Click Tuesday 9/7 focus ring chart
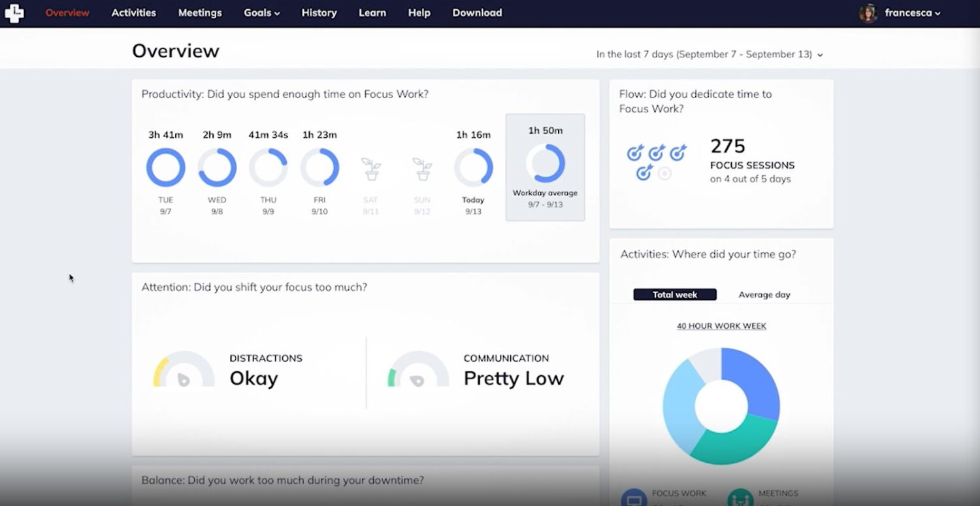 click(165, 167)
